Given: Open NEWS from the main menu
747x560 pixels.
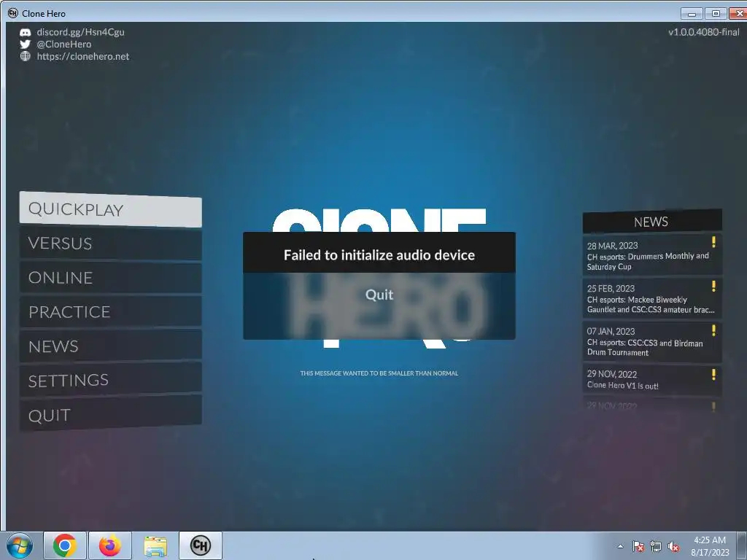Looking at the screenshot, I should [x=111, y=346].
